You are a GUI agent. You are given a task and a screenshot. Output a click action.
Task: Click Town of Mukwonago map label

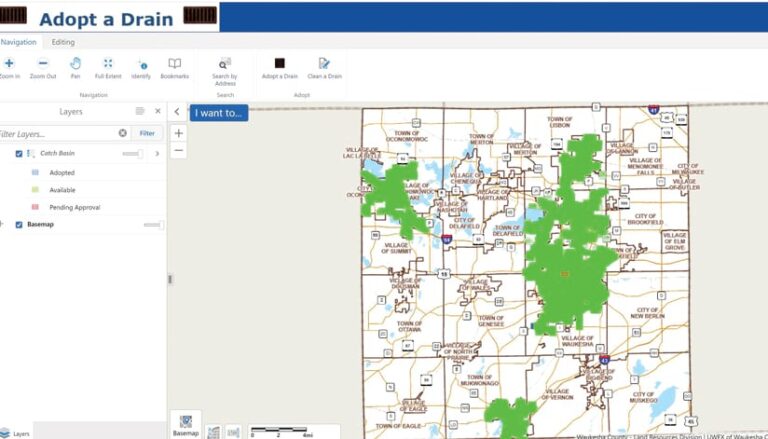coord(480,380)
